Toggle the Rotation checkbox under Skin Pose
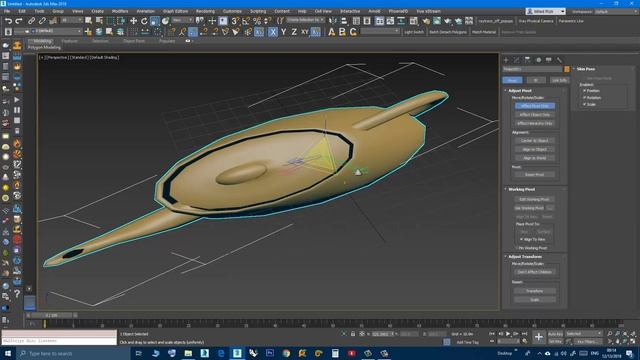Image resolution: width=640 pixels, height=360 pixels. [584, 98]
